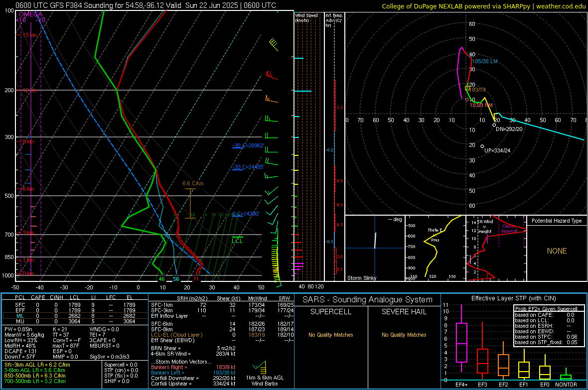
Task: Click the 'SigSvr = 0 m3/s3' value
Action: tap(110, 357)
